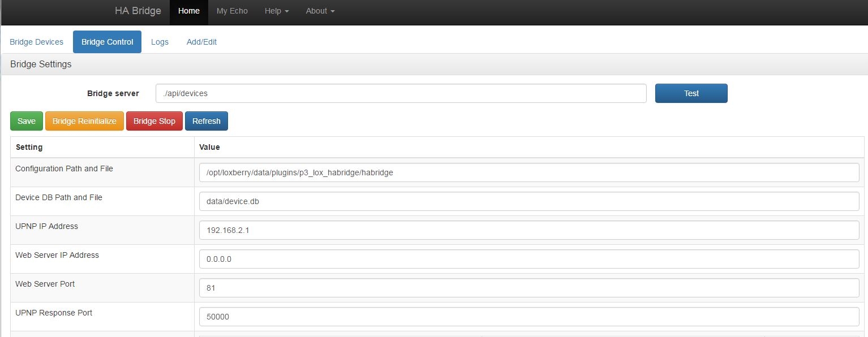
Task: Click the orange Bridge Reinitialize button
Action: (x=84, y=121)
